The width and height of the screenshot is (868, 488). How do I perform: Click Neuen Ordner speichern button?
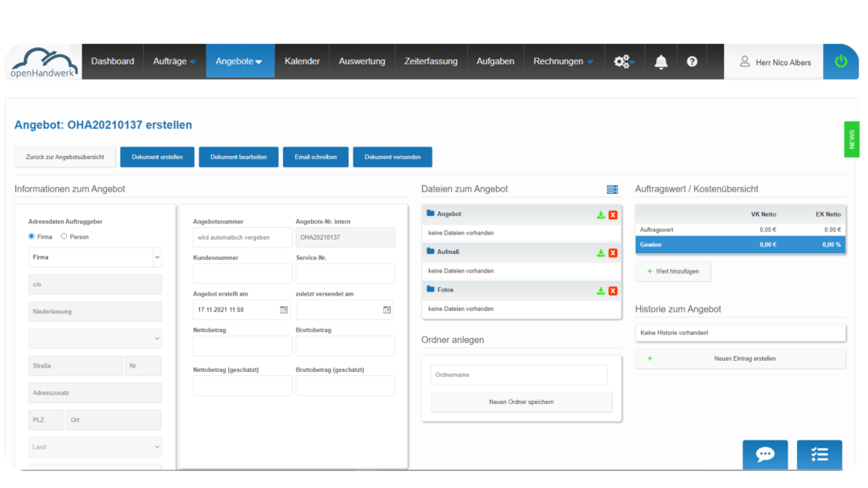[x=521, y=402]
